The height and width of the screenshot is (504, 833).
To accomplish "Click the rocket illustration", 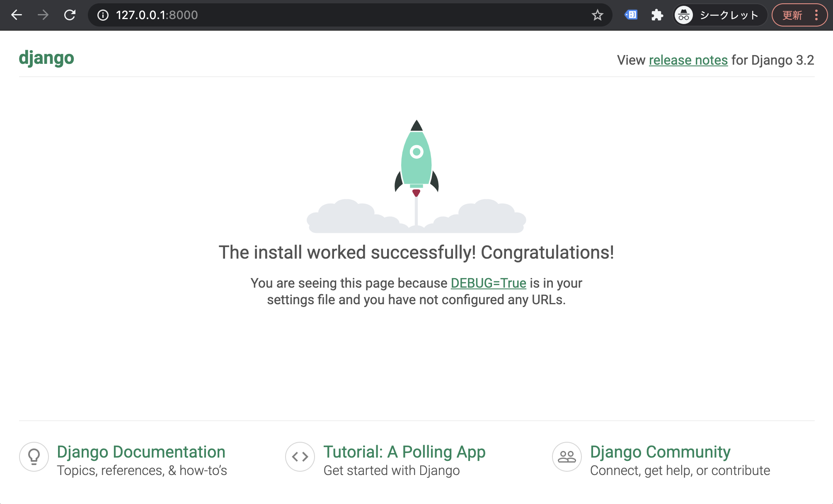I will [x=416, y=176].
